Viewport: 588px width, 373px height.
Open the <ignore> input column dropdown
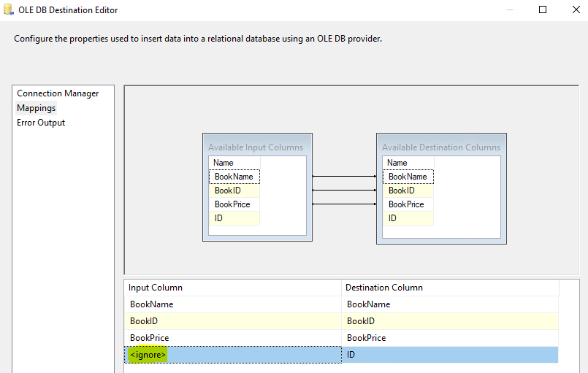[232, 355]
